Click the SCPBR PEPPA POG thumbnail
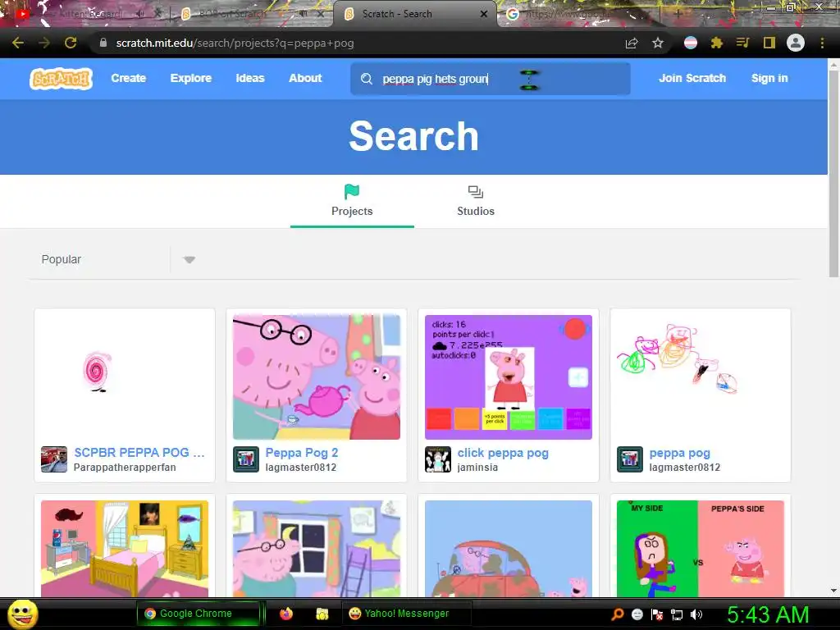The height and width of the screenshot is (630, 840). click(125, 377)
